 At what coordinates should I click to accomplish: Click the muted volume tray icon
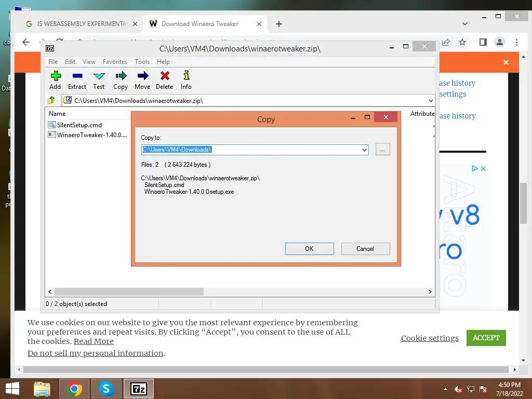tap(458, 389)
